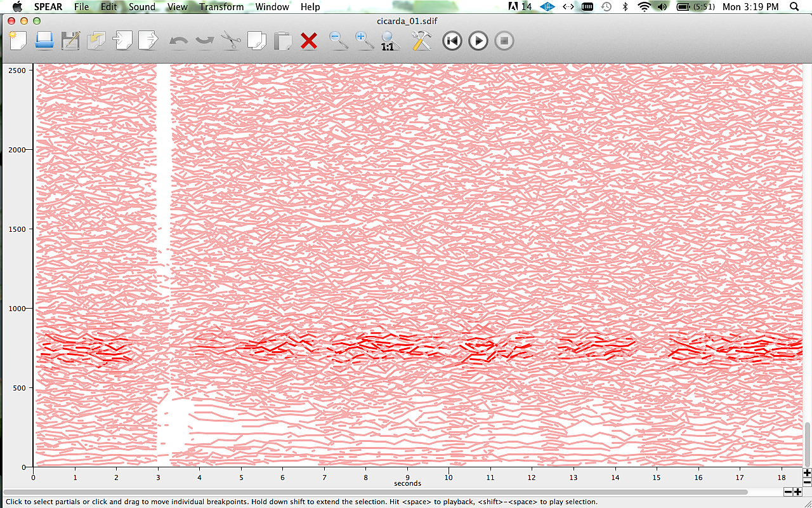The width and height of the screenshot is (812, 508).
Task: Click the blue tray open-file toolbar icon
Action: pos(44,41)
